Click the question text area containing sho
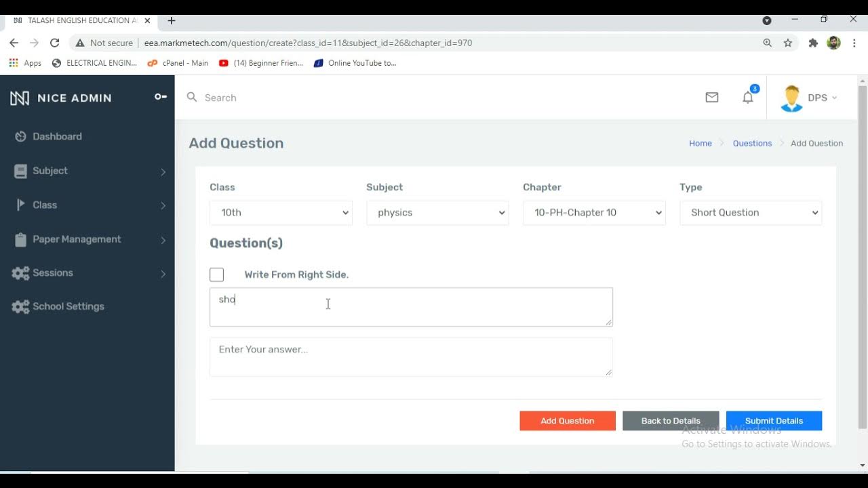This screenshot has height=488, width=868. pos(411,307)
